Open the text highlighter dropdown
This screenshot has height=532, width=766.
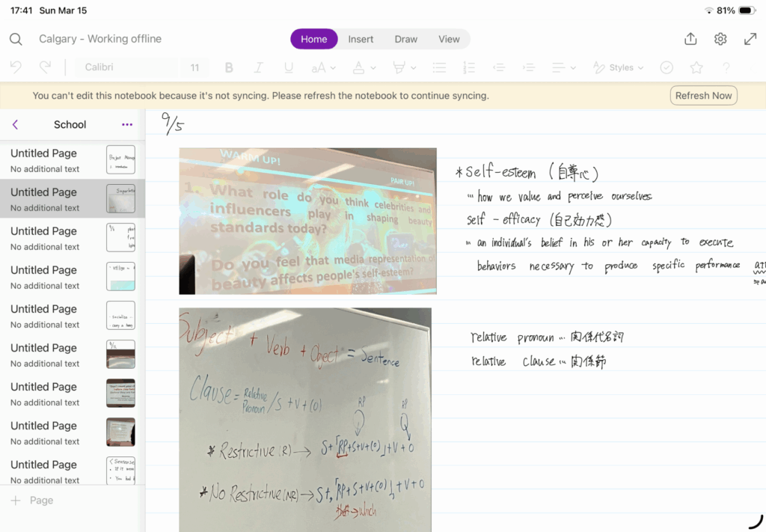tap(404, 67)
